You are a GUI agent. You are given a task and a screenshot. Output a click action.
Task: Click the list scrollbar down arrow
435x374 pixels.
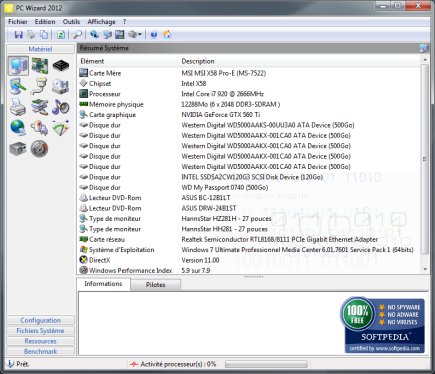[425, 269]
